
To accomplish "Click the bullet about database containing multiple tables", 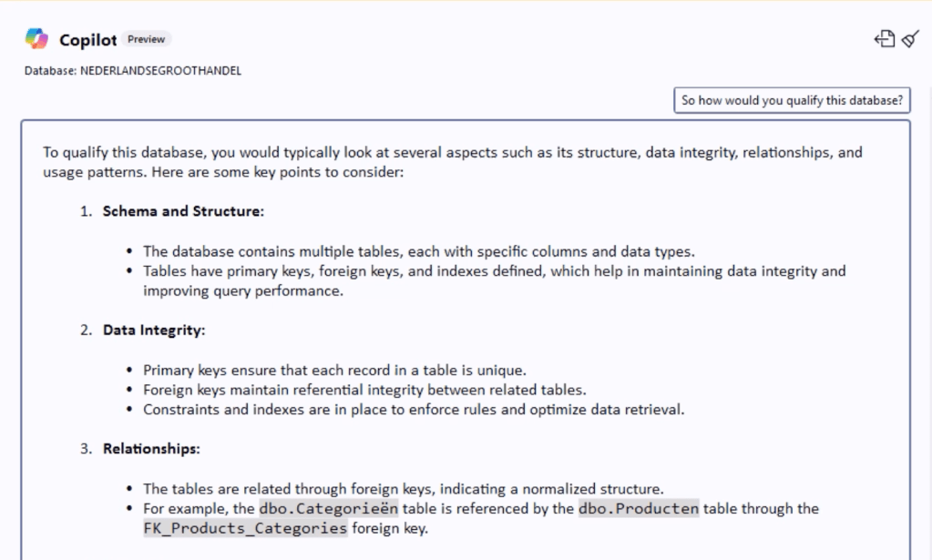I will tap(419, 251).
